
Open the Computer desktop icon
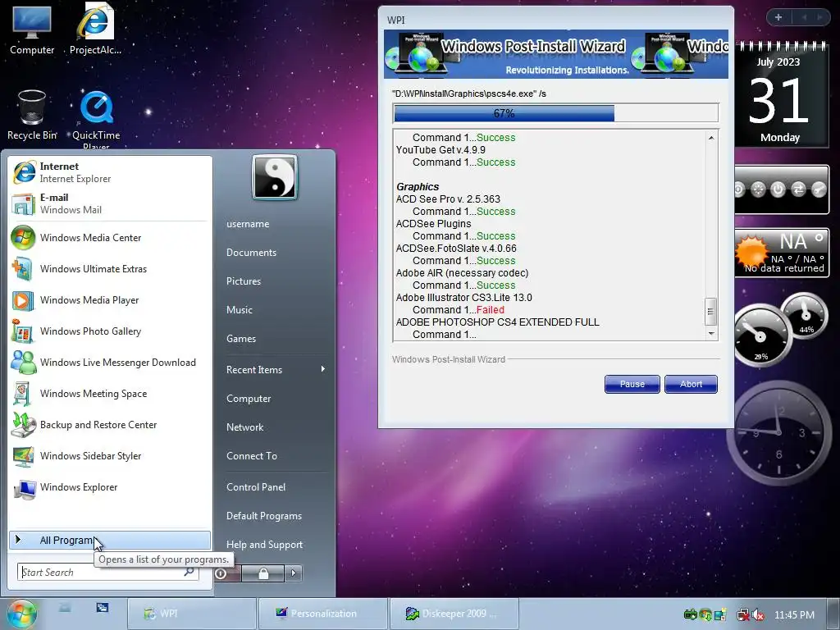pyautogui.click(x=32, y=30)
